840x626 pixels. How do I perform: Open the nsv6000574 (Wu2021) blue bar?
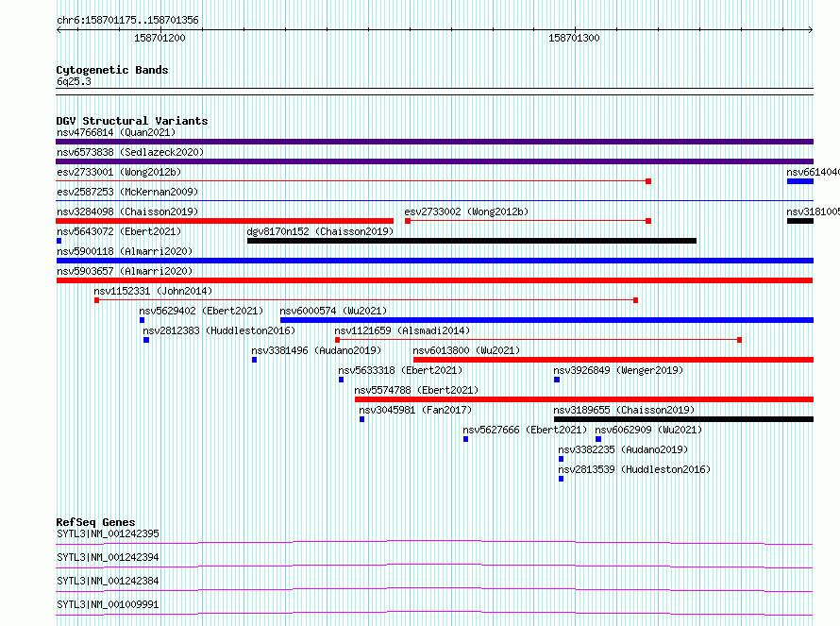click(546, 320)
